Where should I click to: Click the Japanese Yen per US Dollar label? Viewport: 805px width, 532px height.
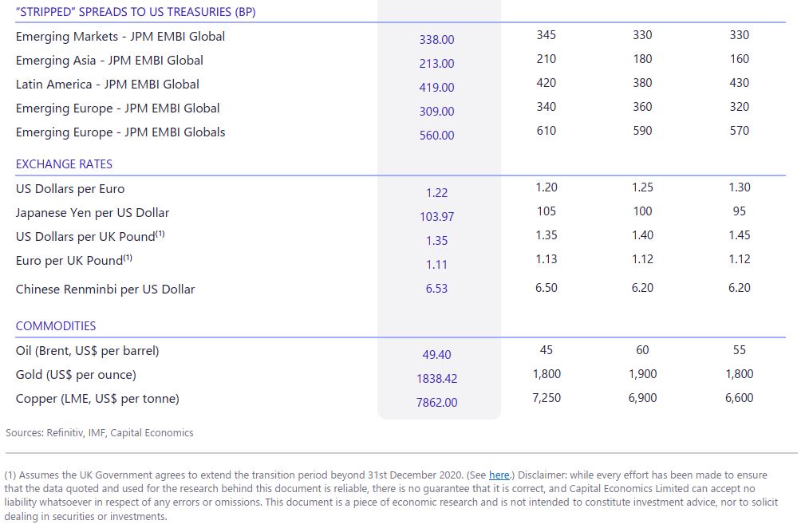tap(93, 213)
